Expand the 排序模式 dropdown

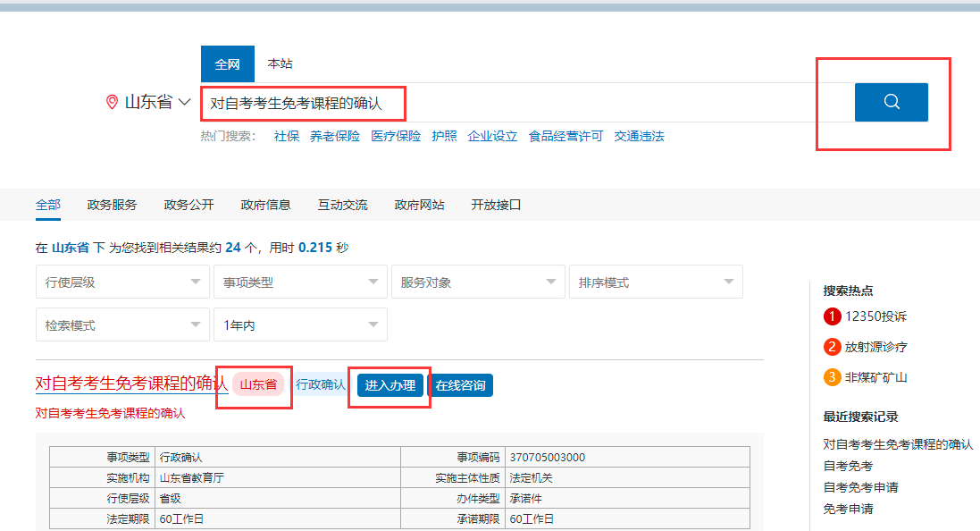[x=655, y=282]
